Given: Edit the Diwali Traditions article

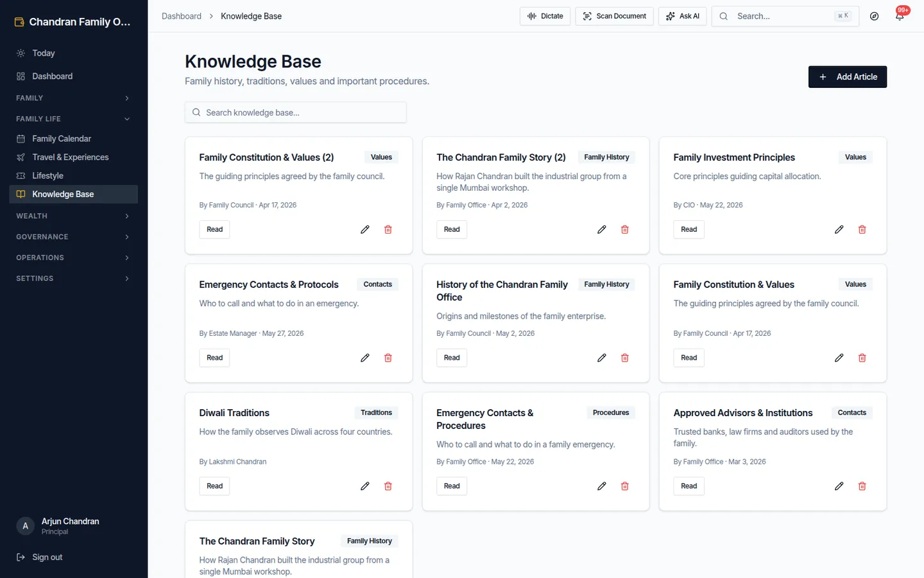Looking at the screenshot, I should 365,486.
